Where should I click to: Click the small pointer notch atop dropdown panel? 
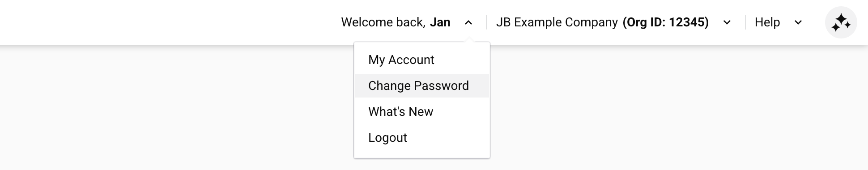(468, 40)
